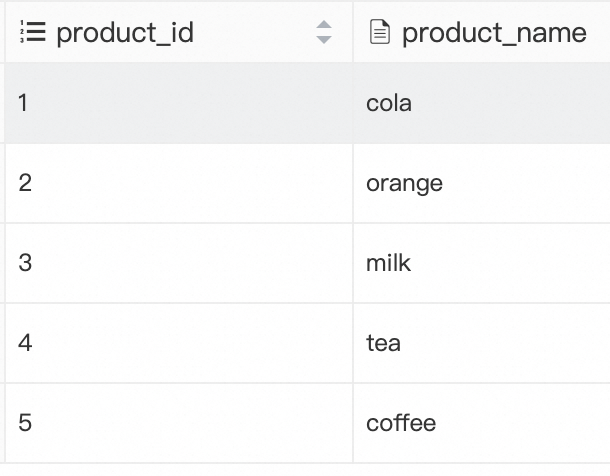Click the orange product name cell

point(404,183)
